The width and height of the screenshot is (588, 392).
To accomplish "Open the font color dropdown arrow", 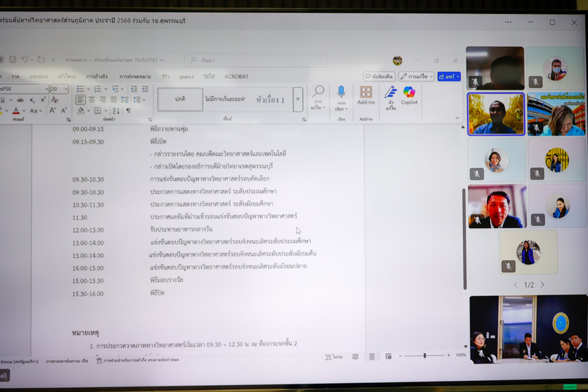I will point(24,111).
